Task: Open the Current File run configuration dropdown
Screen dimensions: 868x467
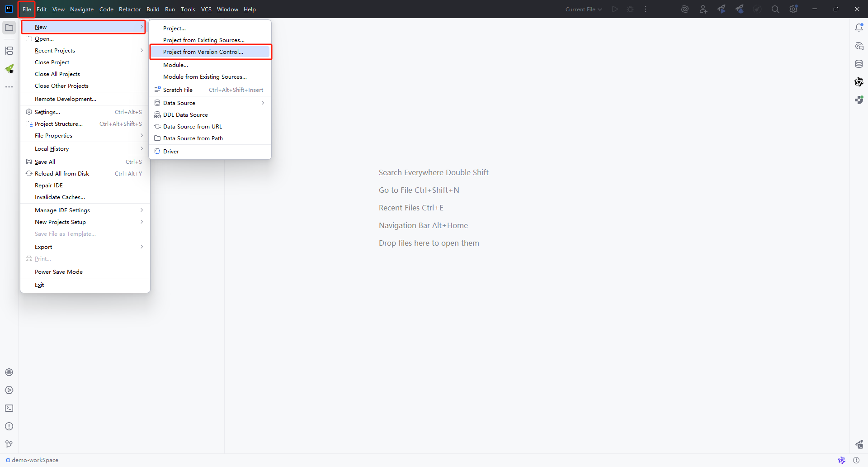Action: tap(584, 9)
